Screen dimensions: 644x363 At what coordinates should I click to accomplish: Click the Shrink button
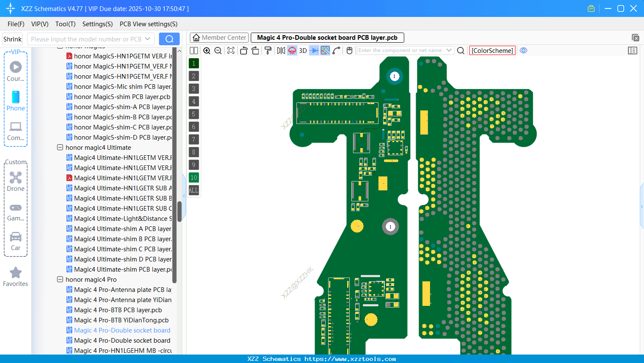13,39
